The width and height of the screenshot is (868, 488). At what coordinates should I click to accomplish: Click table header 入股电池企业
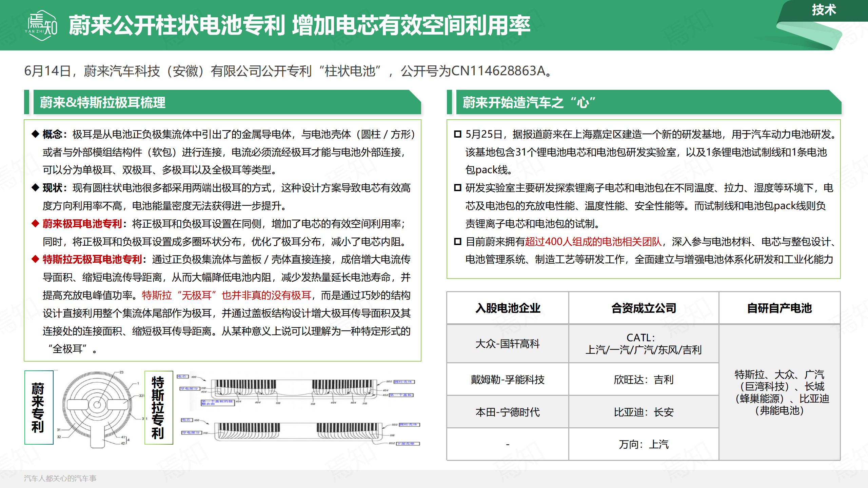[508, 308]
